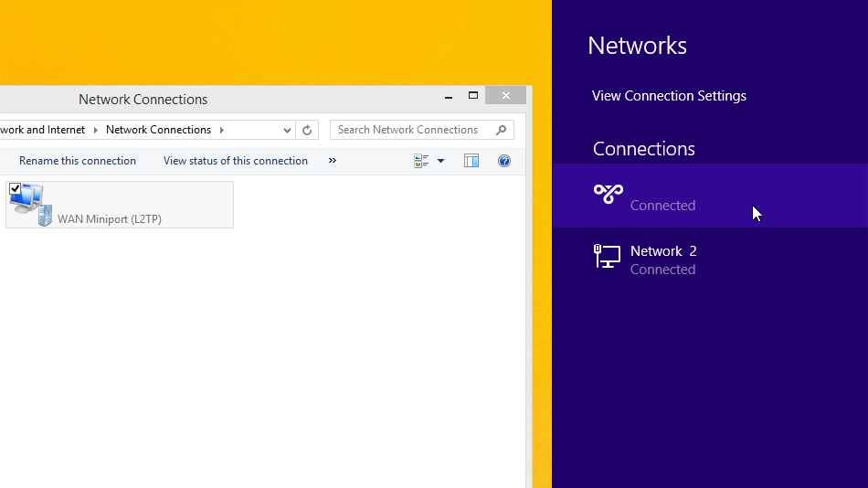
Task: Click Rename this connection
Action: click(x=78, y=161)
